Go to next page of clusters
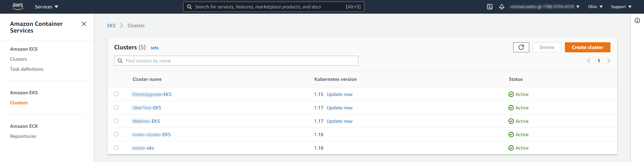 tap(609, 61)
